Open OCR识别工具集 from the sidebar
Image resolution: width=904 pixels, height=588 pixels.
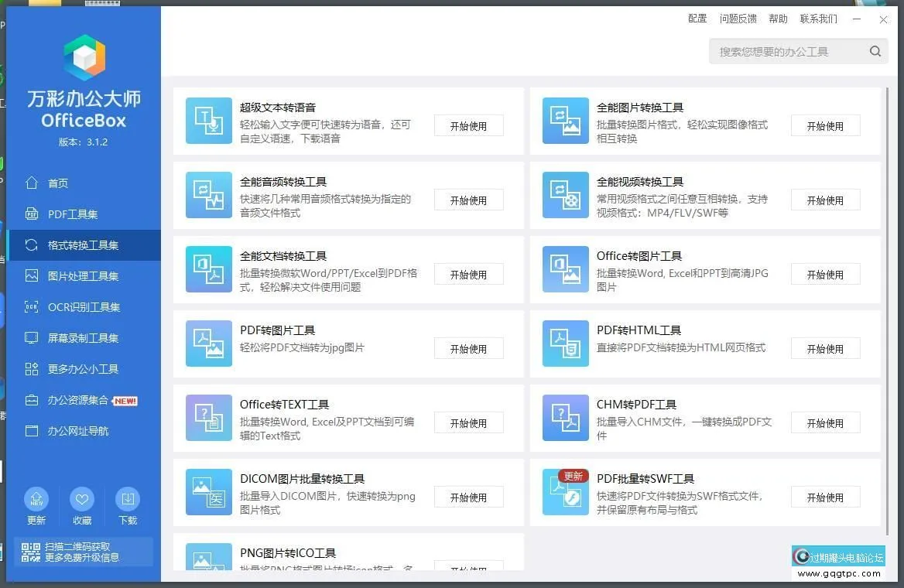84,307
